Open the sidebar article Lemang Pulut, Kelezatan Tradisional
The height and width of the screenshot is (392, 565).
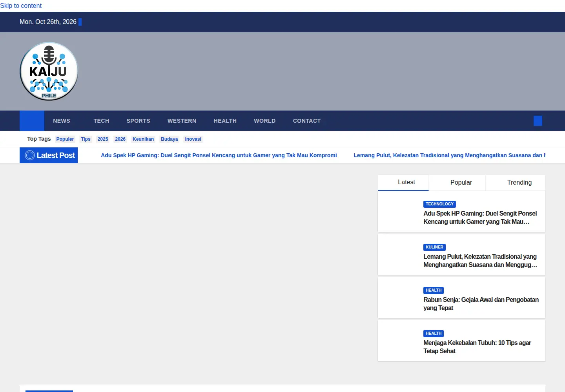480,261
